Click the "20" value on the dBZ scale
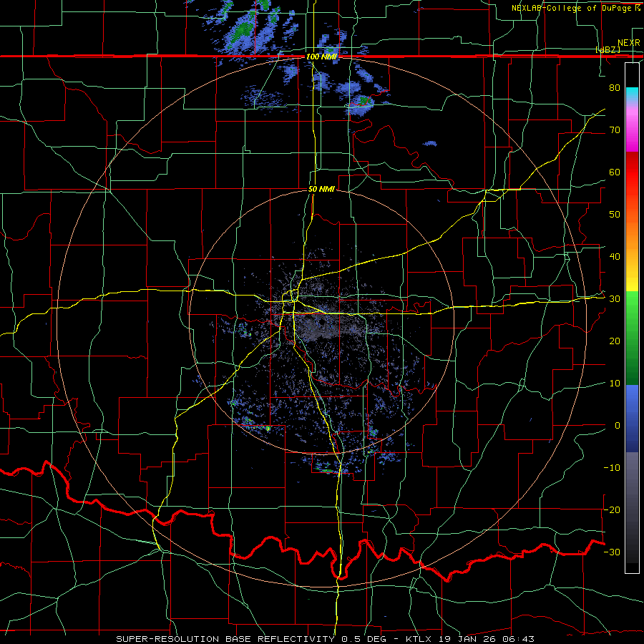The width and height of the screenshot is (644, 644). 615,341
